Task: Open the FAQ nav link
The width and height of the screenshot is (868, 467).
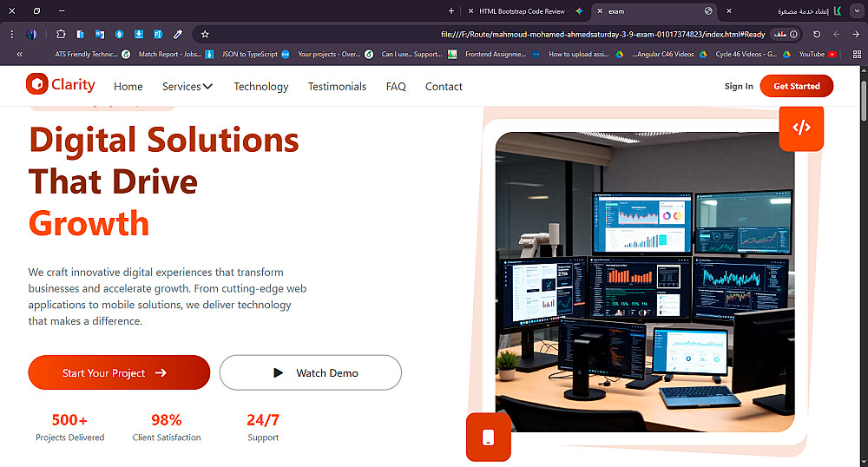Action: click(396, 86)
